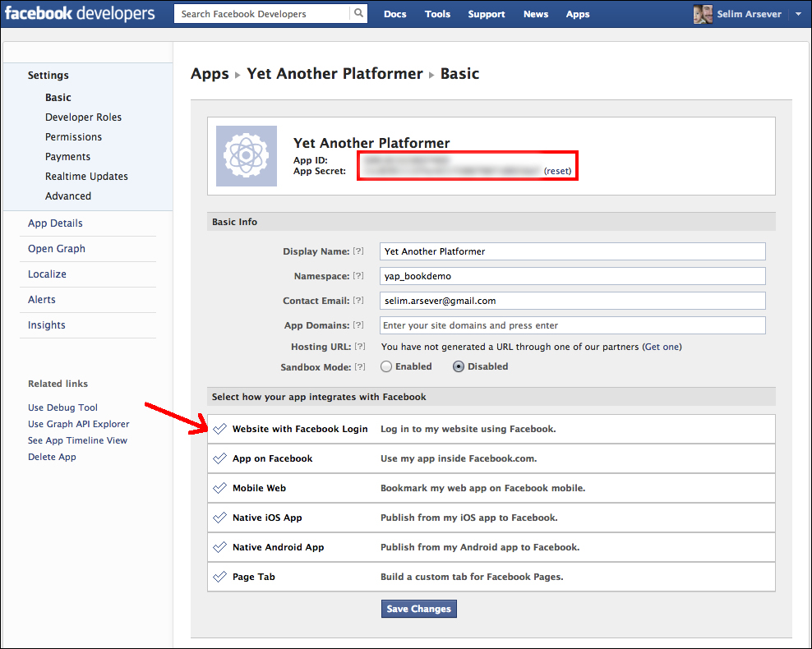This screenshot has width=812, height=649.
Task: Open Developer Roles settings
Action: 83,117
